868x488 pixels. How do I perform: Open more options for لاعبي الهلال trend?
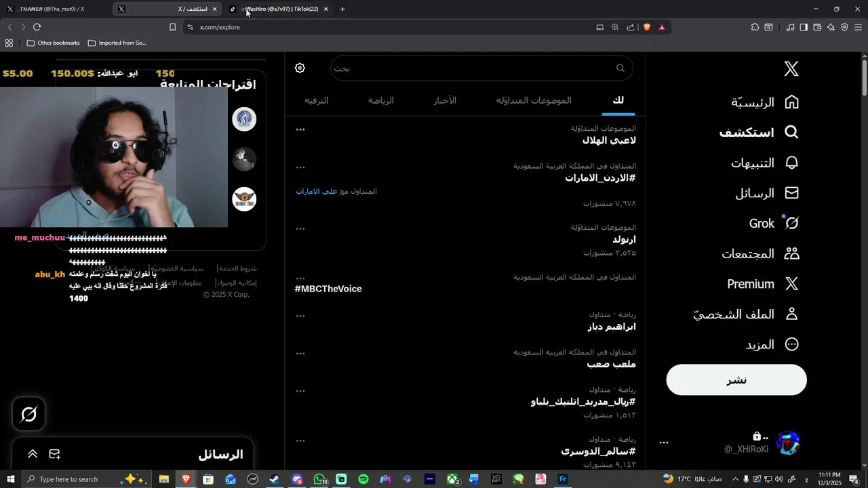pyautogui.click(x=300, y=129)
